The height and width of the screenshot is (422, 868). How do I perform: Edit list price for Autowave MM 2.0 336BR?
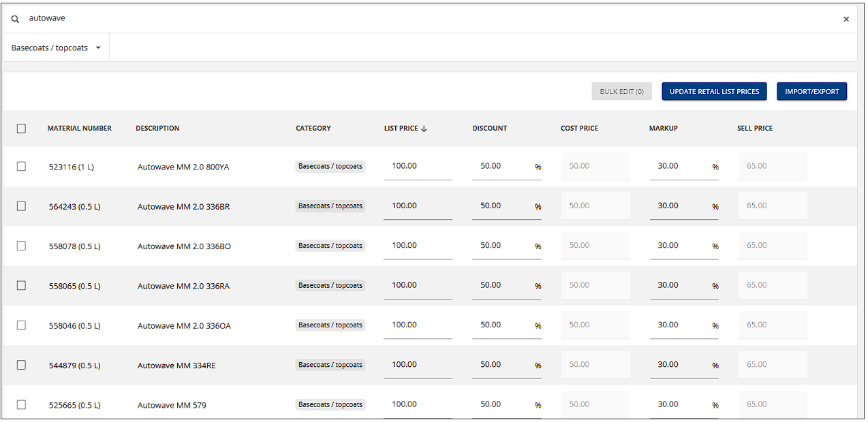(418, 206)
